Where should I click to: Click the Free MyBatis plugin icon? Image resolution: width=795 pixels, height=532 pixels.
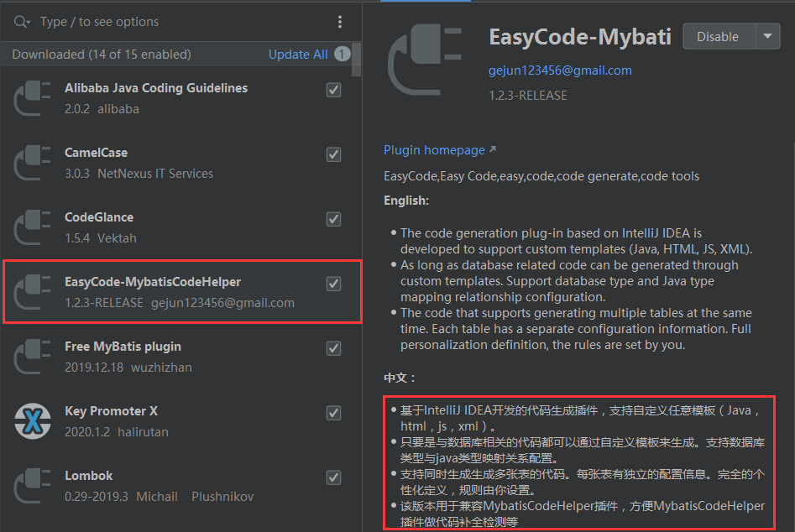point(33,357)
